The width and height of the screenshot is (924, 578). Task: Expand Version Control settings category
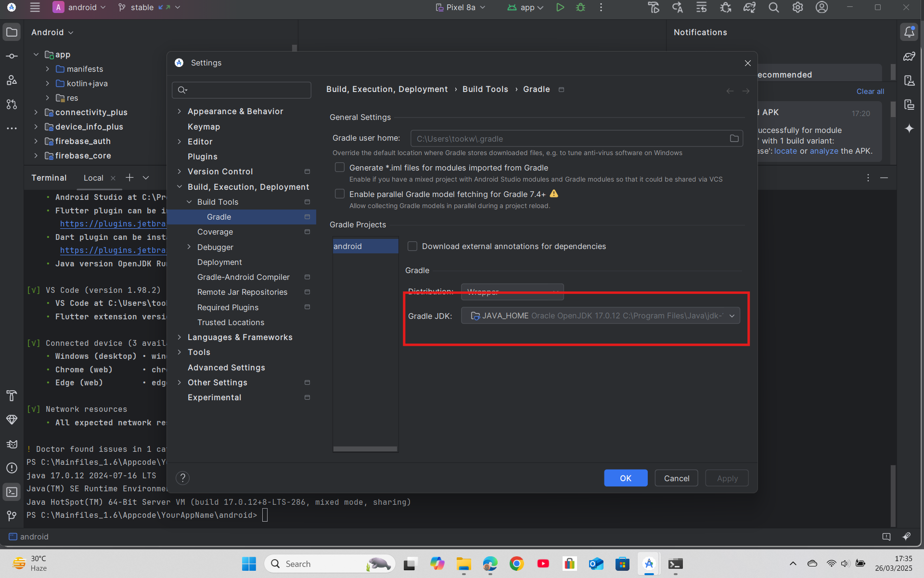pos(180,171)
